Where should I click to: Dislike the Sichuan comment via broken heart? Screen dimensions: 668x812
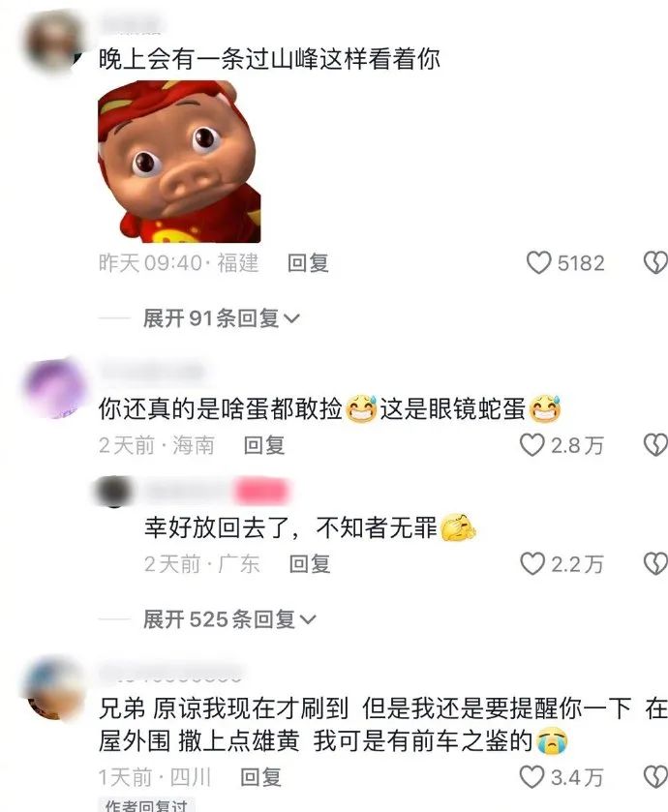coord(655,777)
